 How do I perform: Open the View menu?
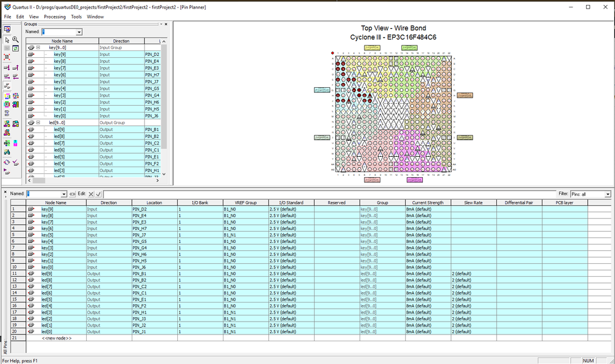tap(34, 17)
